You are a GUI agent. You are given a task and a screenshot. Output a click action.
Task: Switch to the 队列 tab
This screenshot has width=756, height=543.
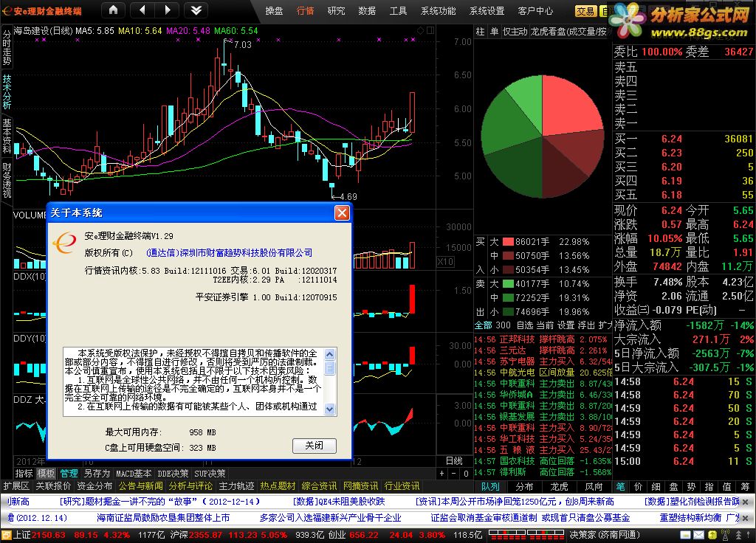click(x=490, y=487)
